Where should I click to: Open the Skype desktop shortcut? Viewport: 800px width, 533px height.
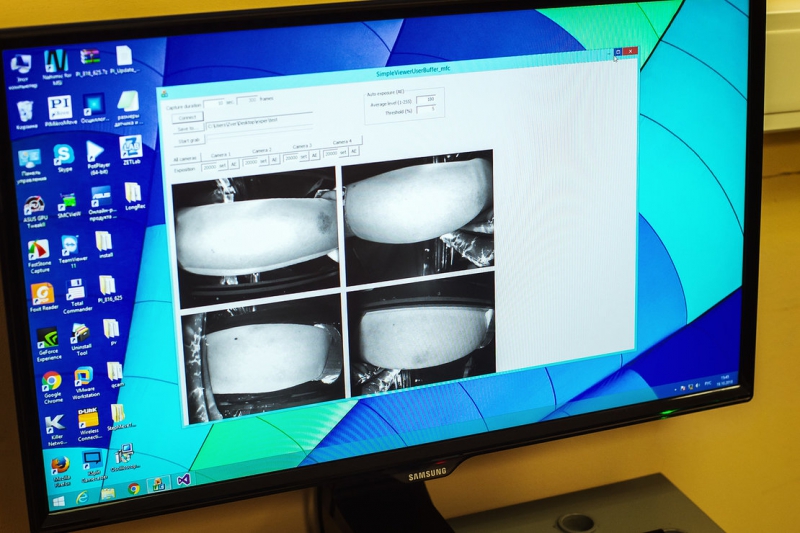click(x=64, y=155)
